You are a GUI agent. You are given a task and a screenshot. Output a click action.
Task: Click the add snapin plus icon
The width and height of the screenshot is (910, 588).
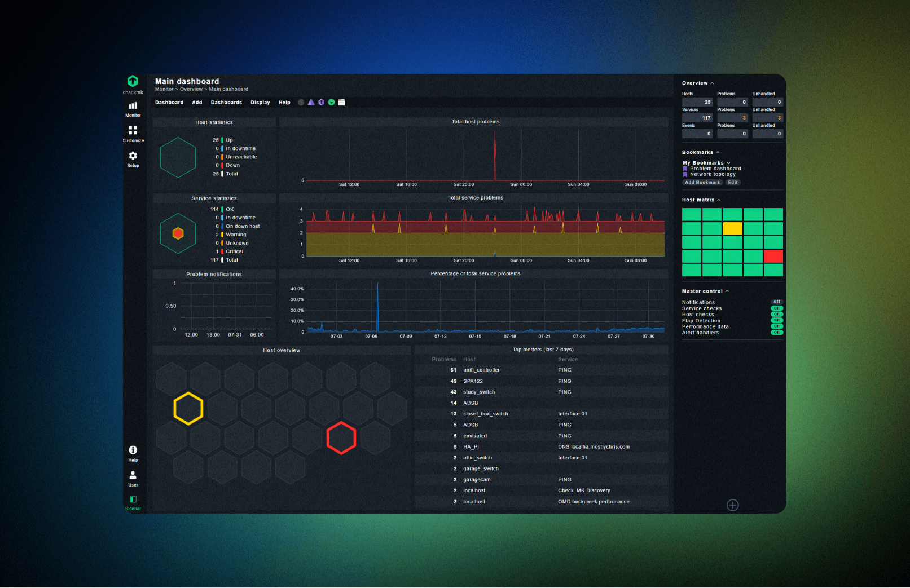click(x=732, y=505)
